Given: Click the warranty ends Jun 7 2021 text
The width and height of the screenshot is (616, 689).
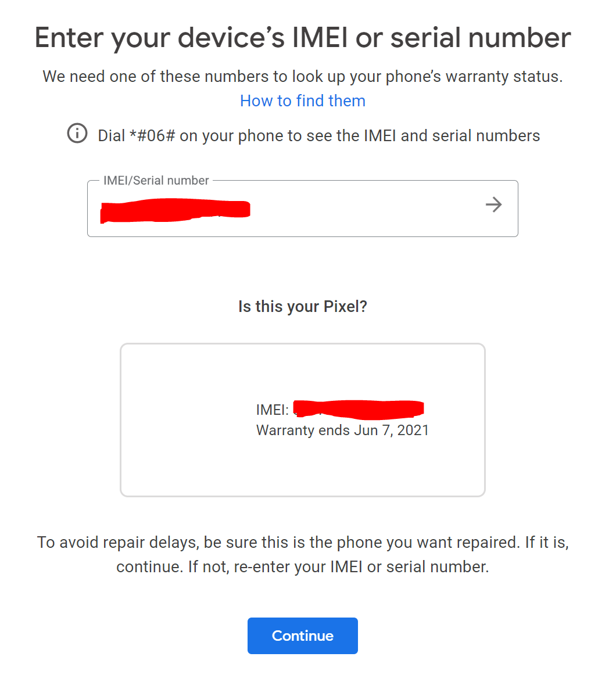Looking at the screenshot, I should click(x=342, y=430).
